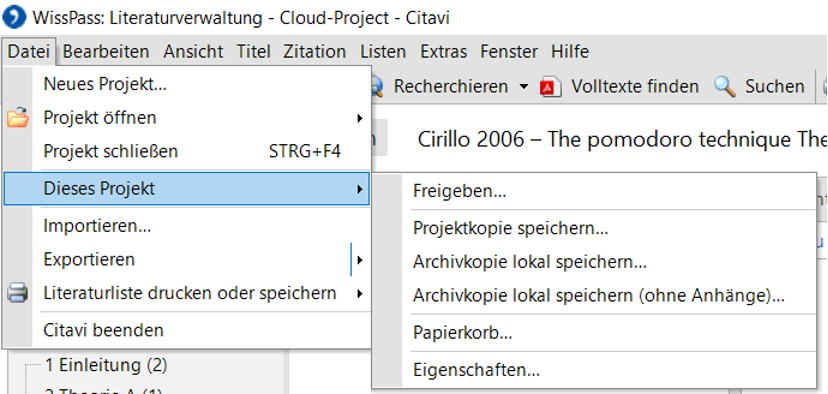Click the magnifier icon next to Suchen

point(724,87)
